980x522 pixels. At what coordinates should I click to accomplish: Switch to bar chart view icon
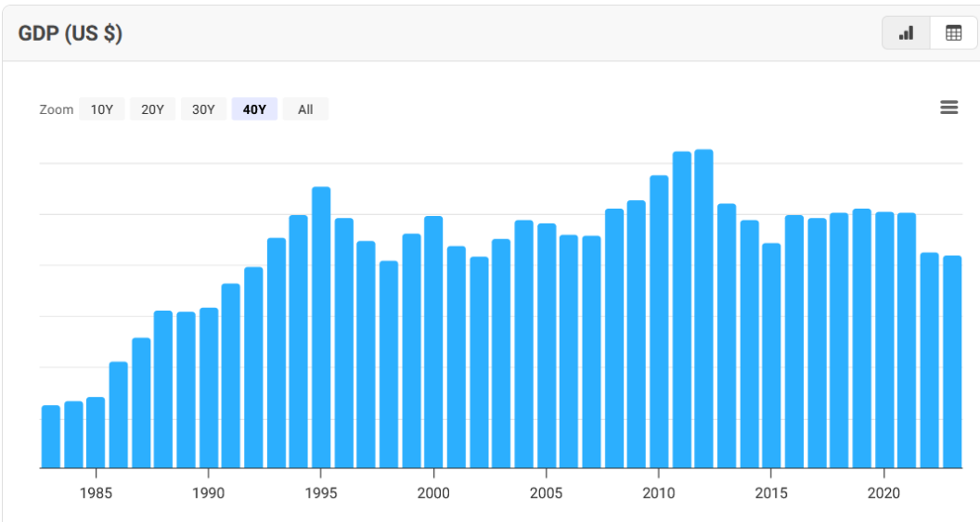[x=906, y=33]
